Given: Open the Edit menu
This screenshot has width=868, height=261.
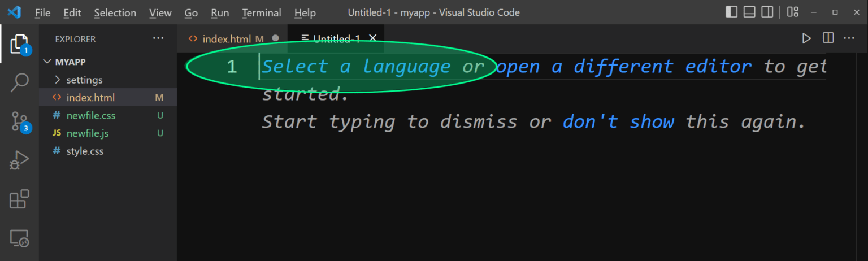Looking at the screenshot, I should click(72, 12).
